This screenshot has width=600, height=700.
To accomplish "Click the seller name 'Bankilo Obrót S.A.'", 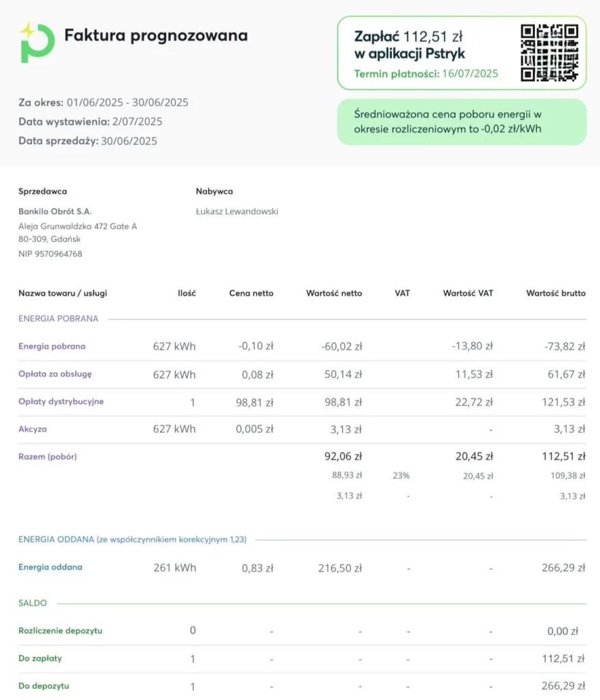I will coord(55,211).
